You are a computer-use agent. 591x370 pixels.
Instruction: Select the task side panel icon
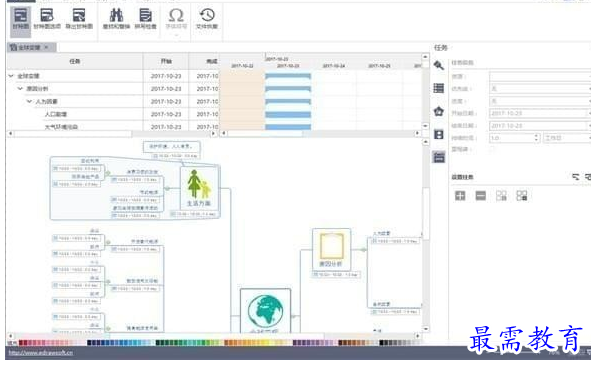438,157
